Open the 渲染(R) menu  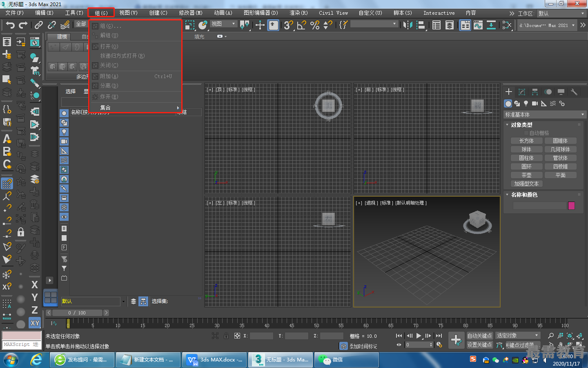point(298,13)
